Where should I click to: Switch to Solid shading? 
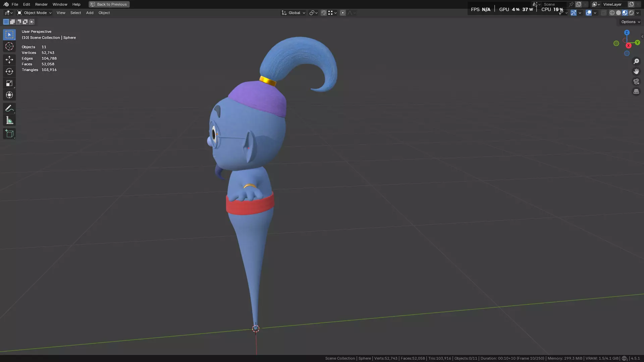click(x=619, y=13)
